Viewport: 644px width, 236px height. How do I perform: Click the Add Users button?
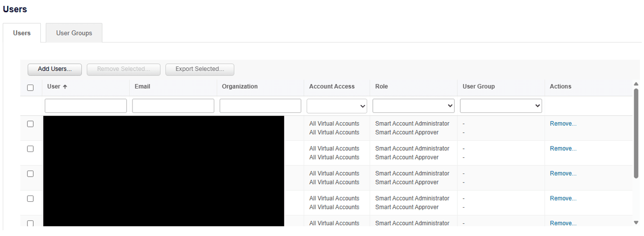coord(55,69)
